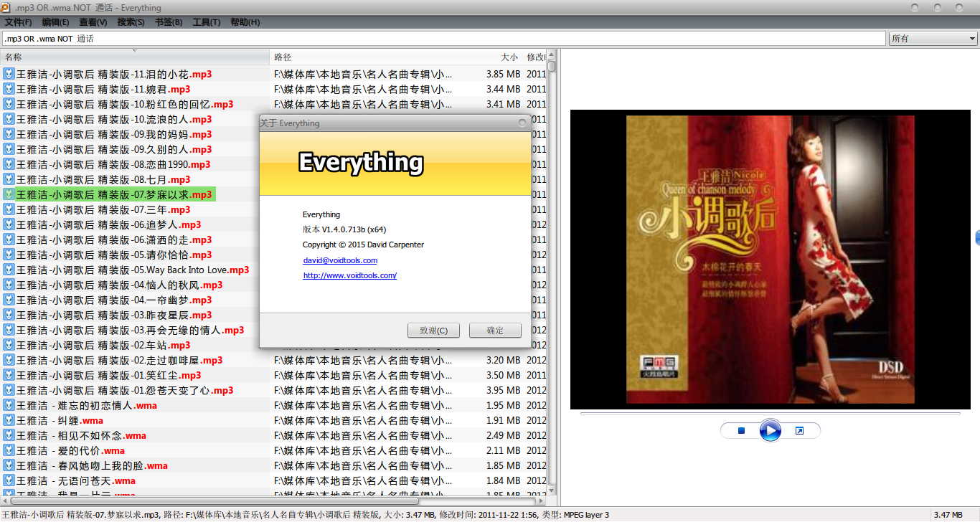Collapse preview pane using right edge arrow
The width and height of the screenshot is (980, 522).
point(977,237)
